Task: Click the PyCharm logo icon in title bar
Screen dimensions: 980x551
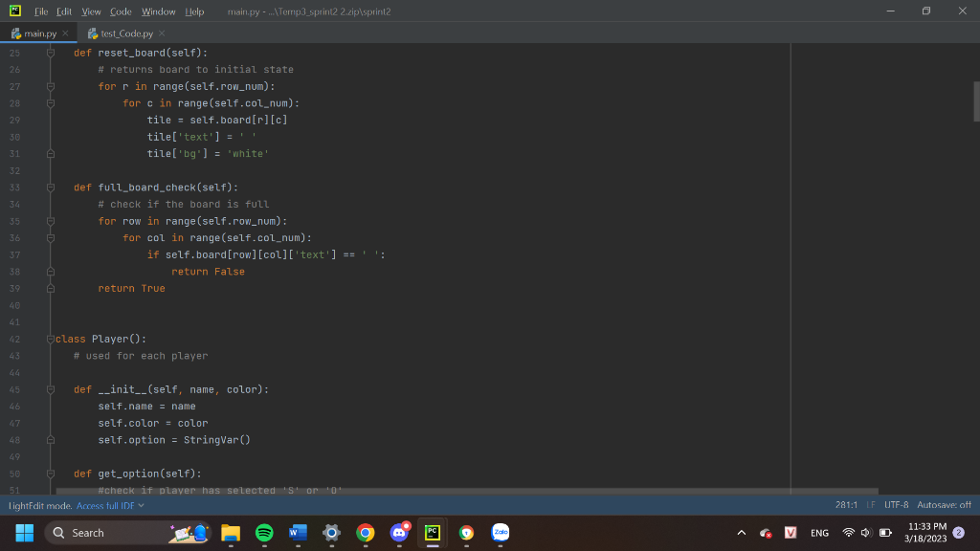Action: (15, 11)
